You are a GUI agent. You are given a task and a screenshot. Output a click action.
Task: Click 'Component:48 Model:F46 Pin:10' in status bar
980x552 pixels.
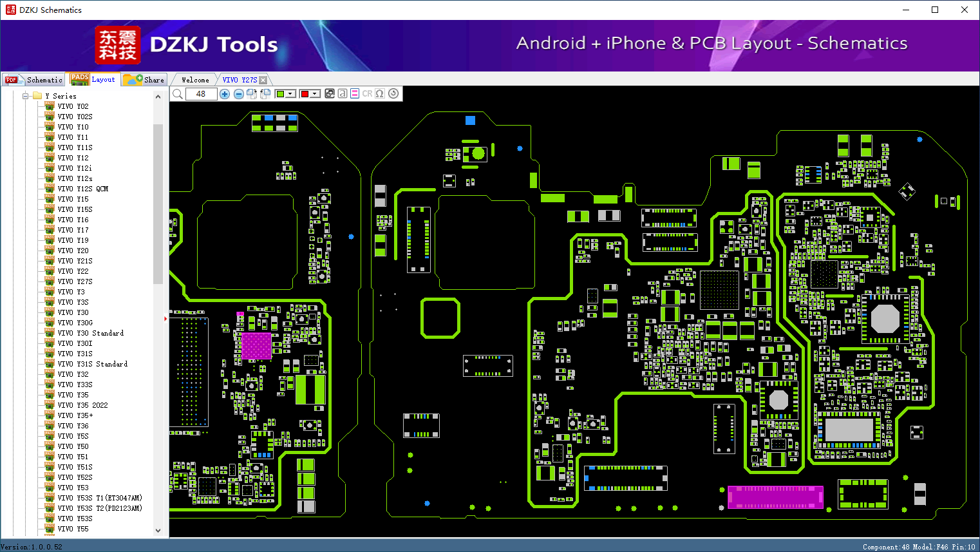pos(919,547)
